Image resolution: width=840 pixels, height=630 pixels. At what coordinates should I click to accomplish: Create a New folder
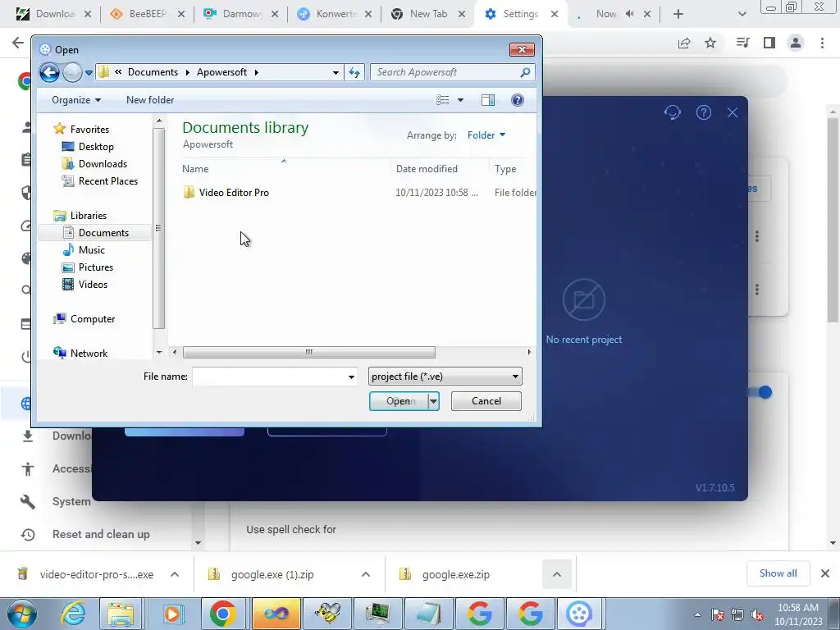[x=150, y=100]
